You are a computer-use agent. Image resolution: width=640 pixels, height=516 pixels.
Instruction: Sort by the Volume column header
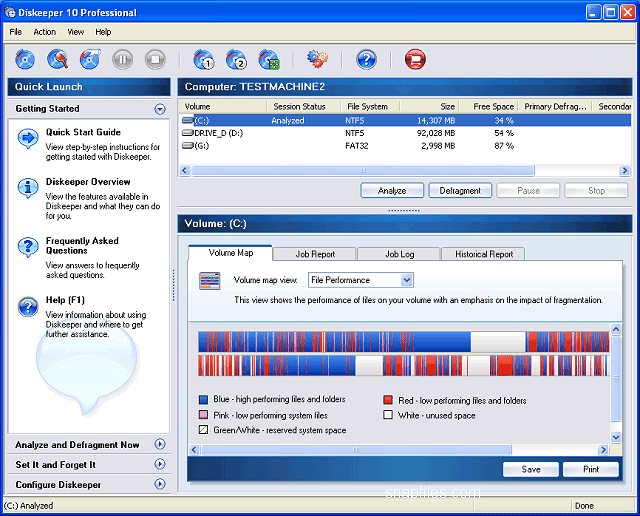[x=223, y=107]
